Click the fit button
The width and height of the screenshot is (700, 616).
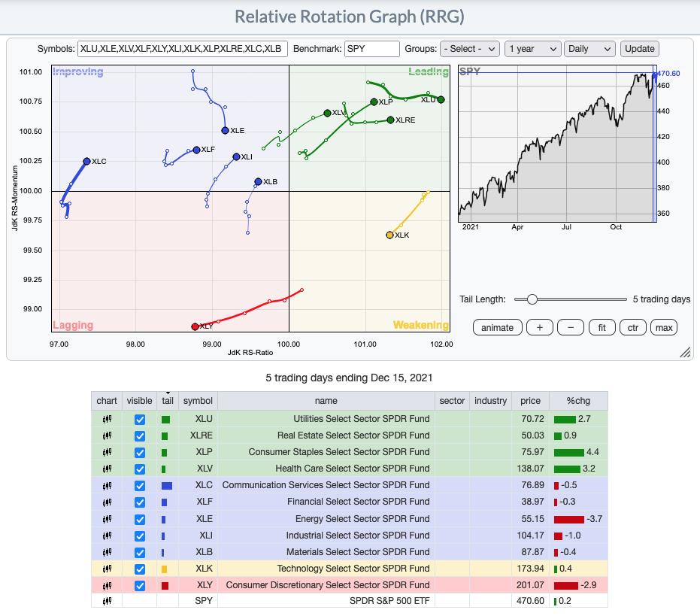click(602, 327)
